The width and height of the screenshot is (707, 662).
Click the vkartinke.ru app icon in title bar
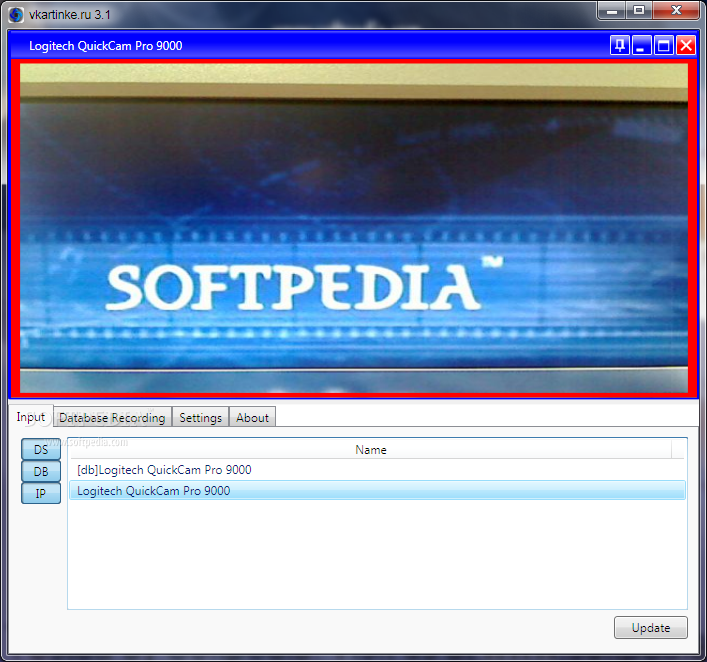(x=16, y=14)
